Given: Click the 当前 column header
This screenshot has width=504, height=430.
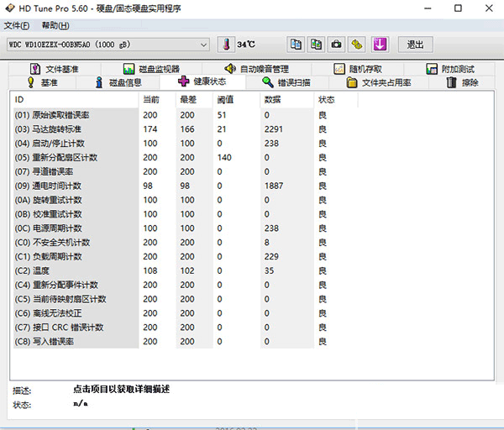Looking at the screenshot, I should pos(157,100).
